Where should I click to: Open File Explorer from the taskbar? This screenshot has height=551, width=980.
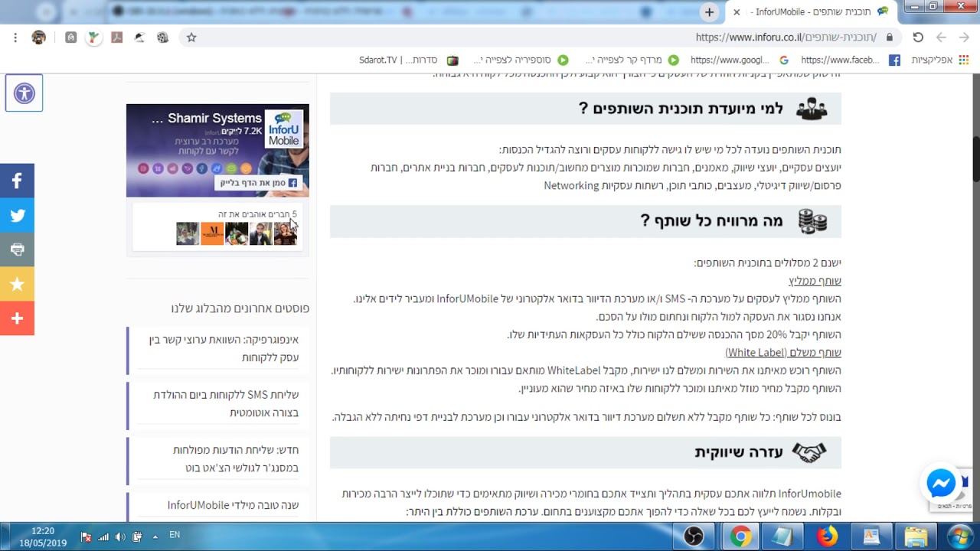point(916,536)
